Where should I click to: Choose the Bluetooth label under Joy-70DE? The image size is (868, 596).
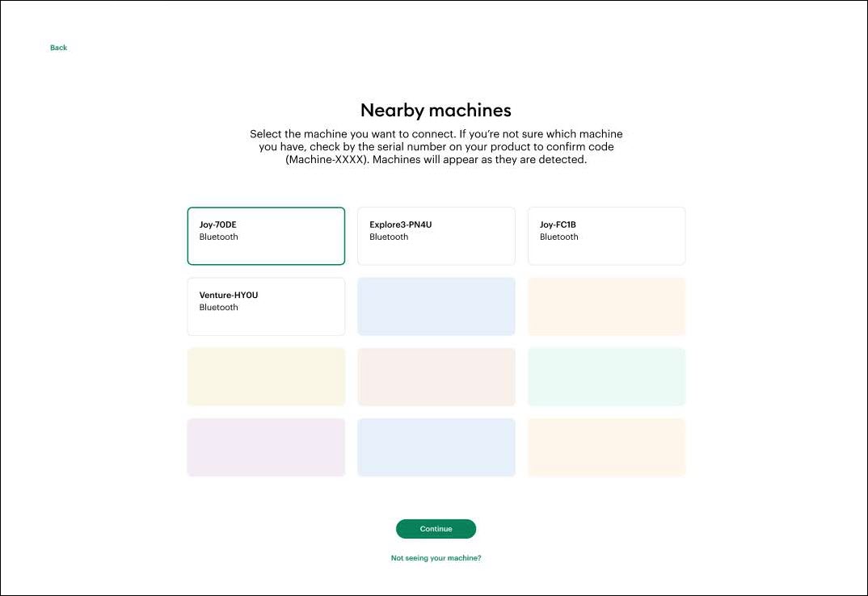pos(217,237)
